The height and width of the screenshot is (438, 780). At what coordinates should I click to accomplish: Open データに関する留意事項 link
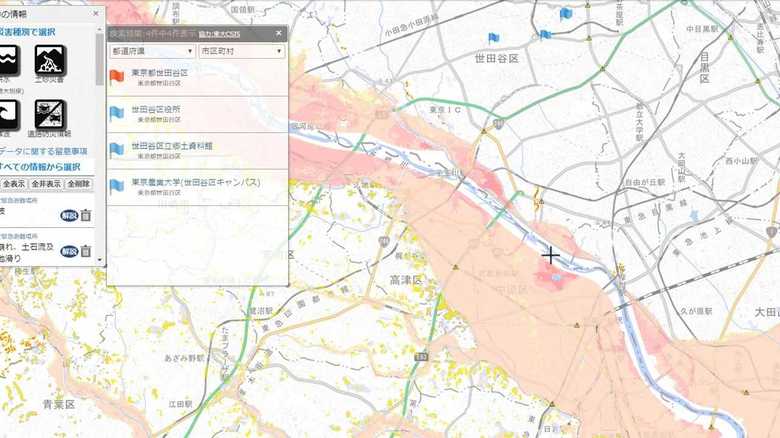(x=44, y=151)
